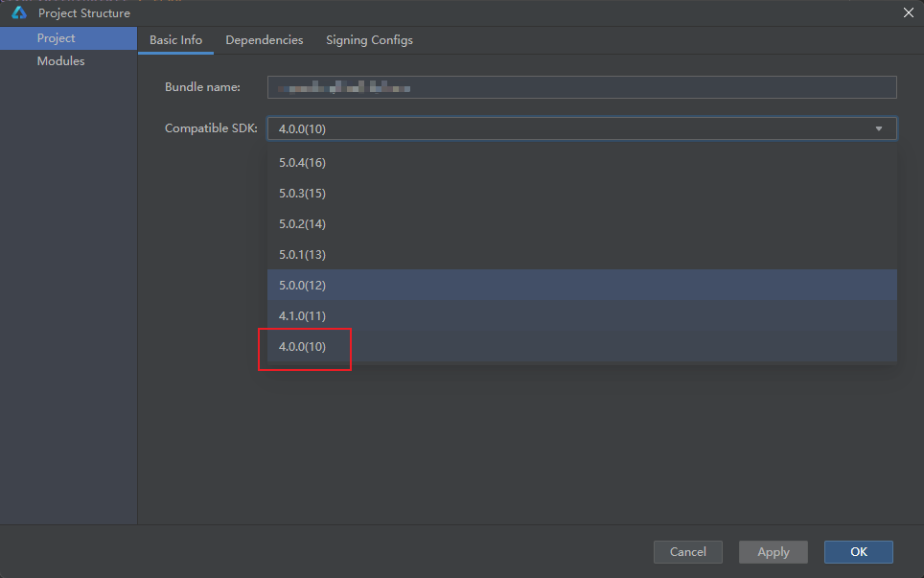Viewport: 924px width, 578px height.
Task: Pick the 5.0.2(14) SDK option
Action: [x=302, y=224]
